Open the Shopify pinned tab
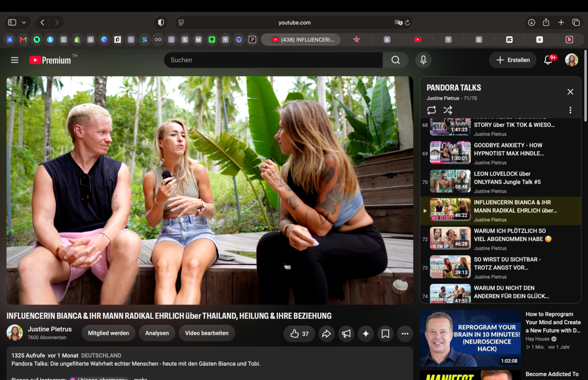This screenshot has width=588, height=380. (x=77, y=40)
